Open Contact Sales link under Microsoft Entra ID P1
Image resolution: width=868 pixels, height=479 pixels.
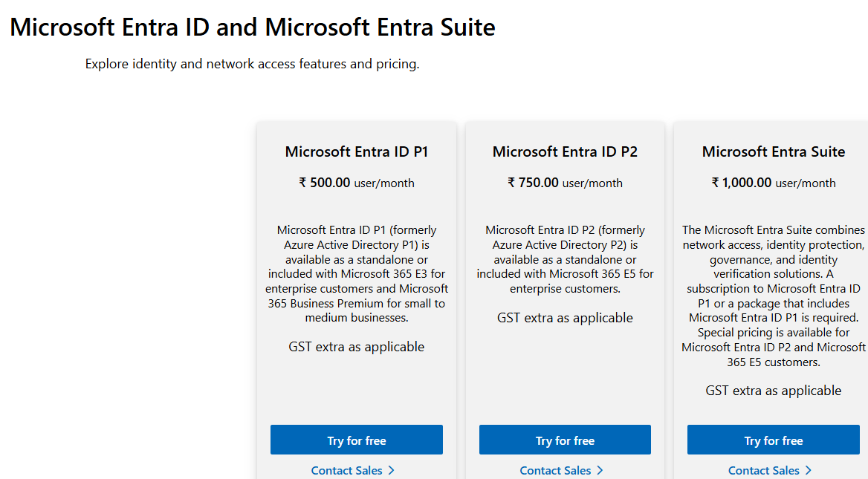(x=346, y=470)
